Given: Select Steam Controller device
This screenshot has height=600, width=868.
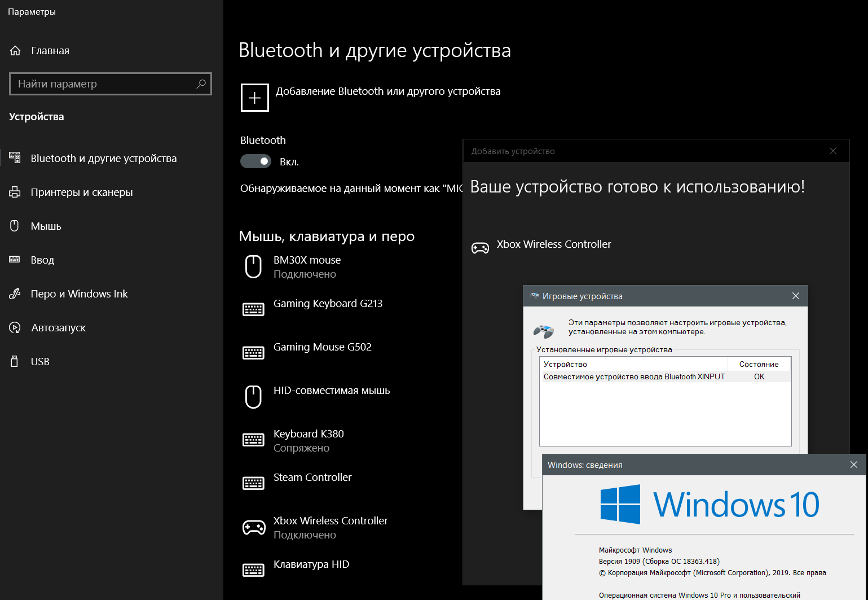Looking at the screenshot, I should pyautogui.click(x=312, y=478).
